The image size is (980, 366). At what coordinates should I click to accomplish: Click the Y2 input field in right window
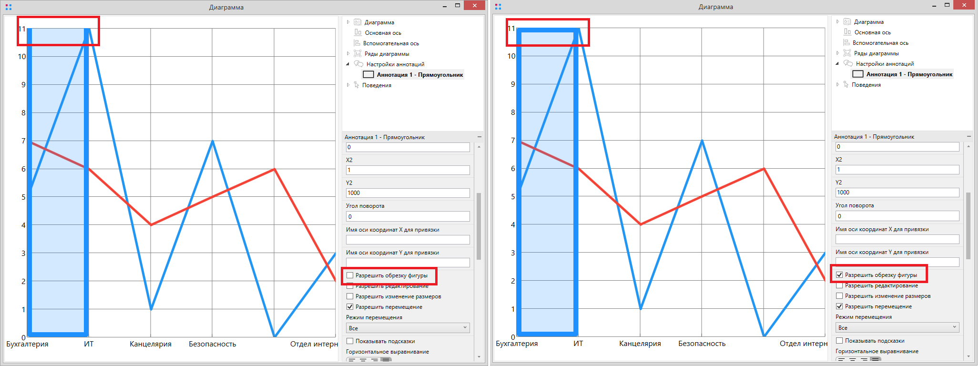(897, 193)
